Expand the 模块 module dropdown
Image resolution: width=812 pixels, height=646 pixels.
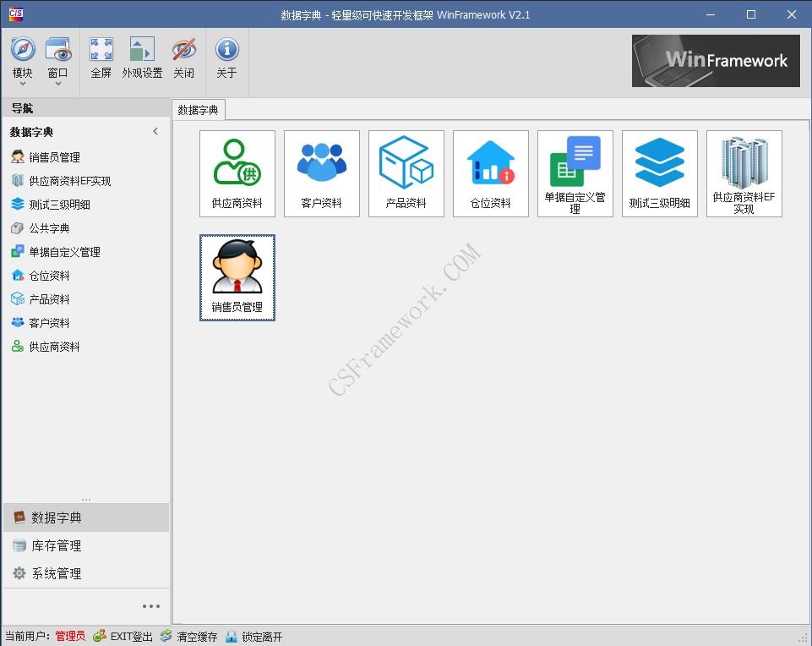tap(23, 63)
